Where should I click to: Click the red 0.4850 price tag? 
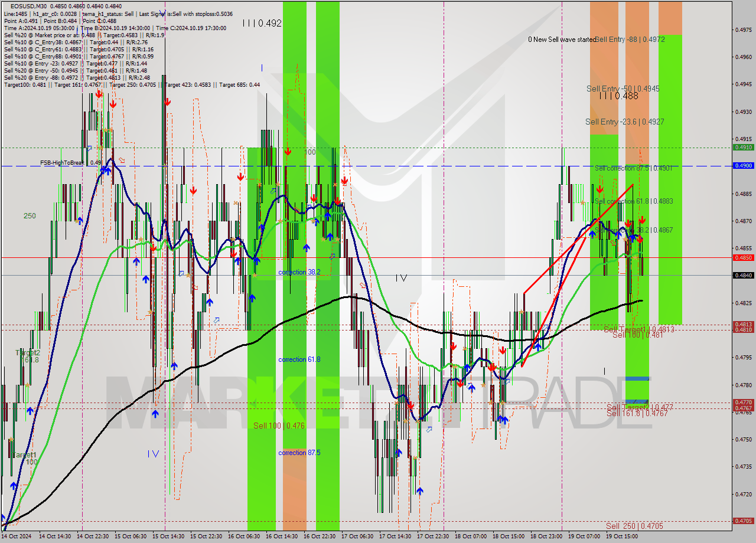tap(743, 257)
